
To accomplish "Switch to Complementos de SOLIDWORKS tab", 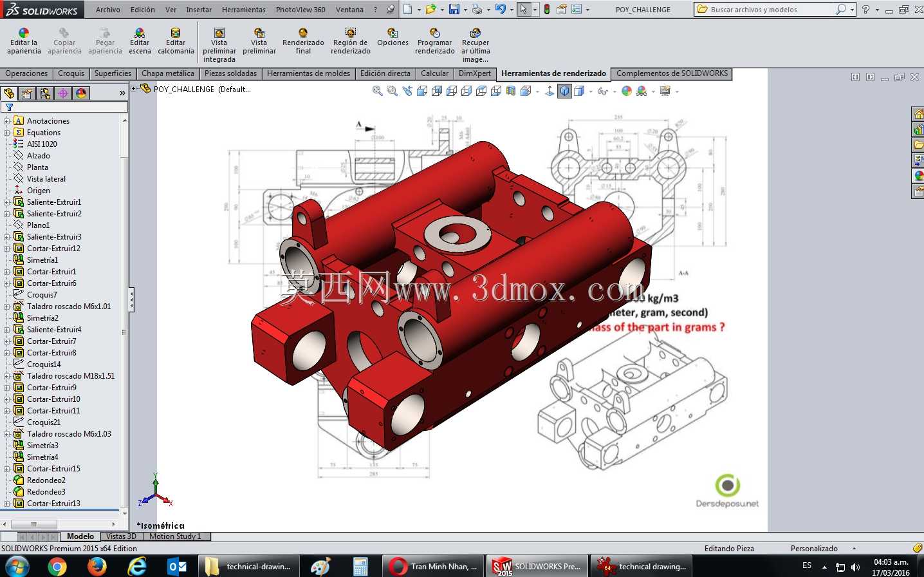I will [x=672, y=73].
